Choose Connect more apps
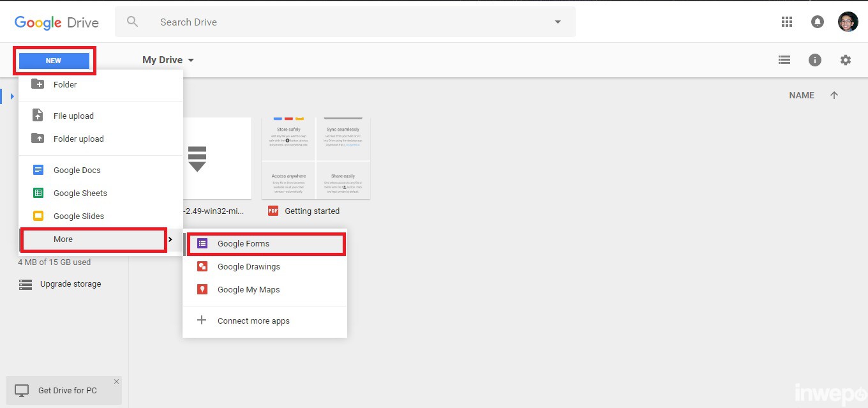The height and width of the screenshot is (408, 868). click(x=265, y=321)
